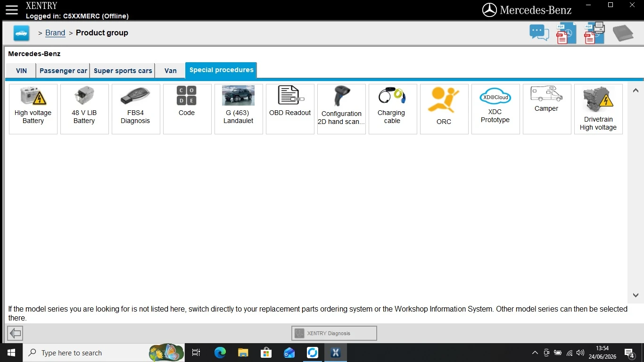Click the Mercedes-Benz heading above the tabs
Image resolution: width=644 pixels, height=362 pixels.
pyautogui.click(x=34, y=54)
